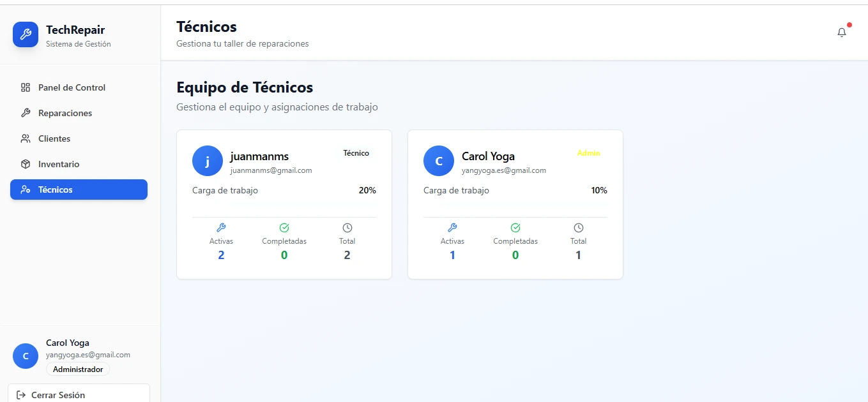
Task: Open Panel de Control menu item
Action: pyautogui.click(x=79, y=87)
